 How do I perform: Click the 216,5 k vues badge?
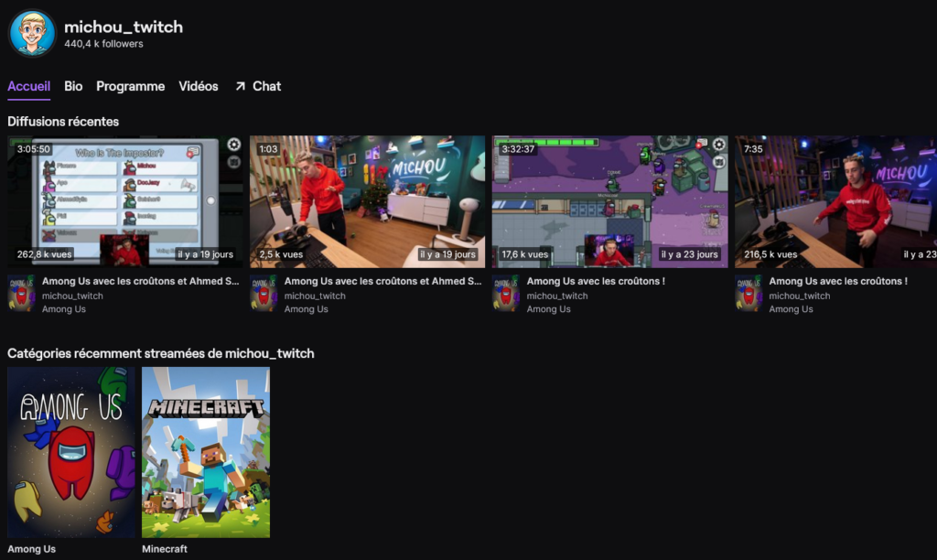point(770,254)
